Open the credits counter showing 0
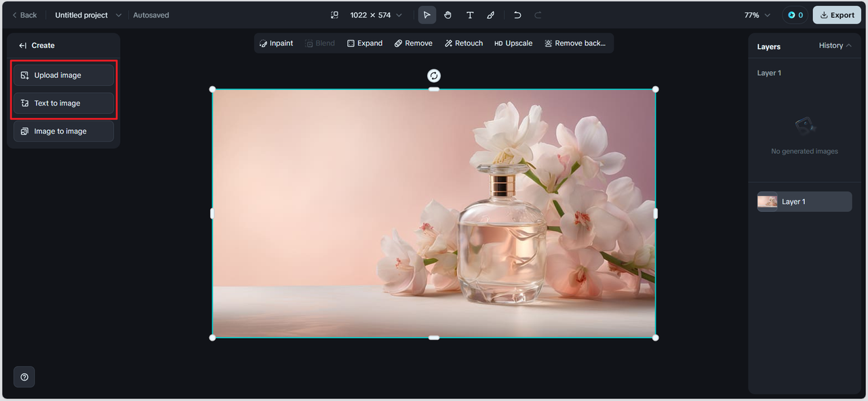 coord(795,15)
